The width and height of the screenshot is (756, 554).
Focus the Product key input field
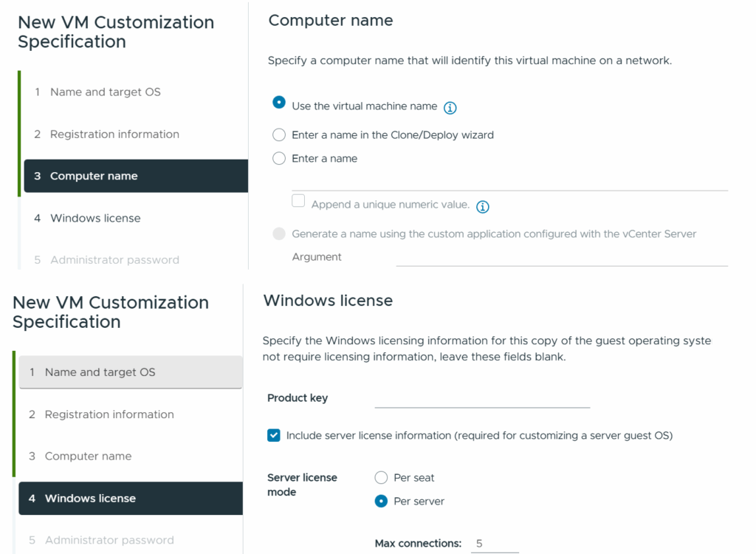pyautogui.click(x=482, y=399)
